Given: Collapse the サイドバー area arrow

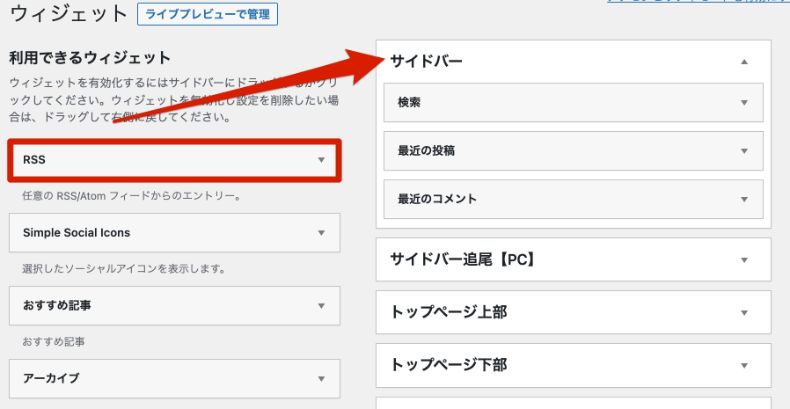Looking at the screenshot, I should pos(744,62).
